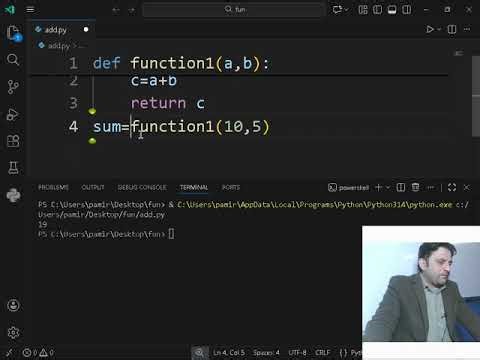Click the terminal prompt input line

pyautogui.click(x=106, y=234)
